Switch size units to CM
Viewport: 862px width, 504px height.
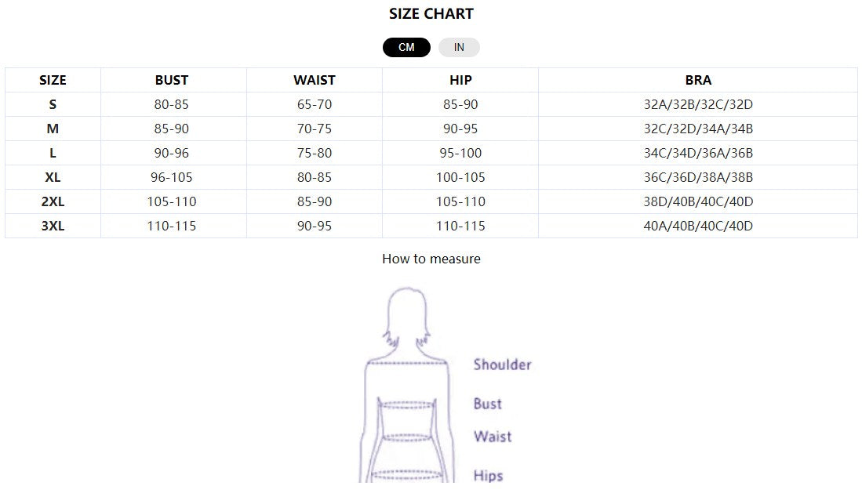click(406, 47)
